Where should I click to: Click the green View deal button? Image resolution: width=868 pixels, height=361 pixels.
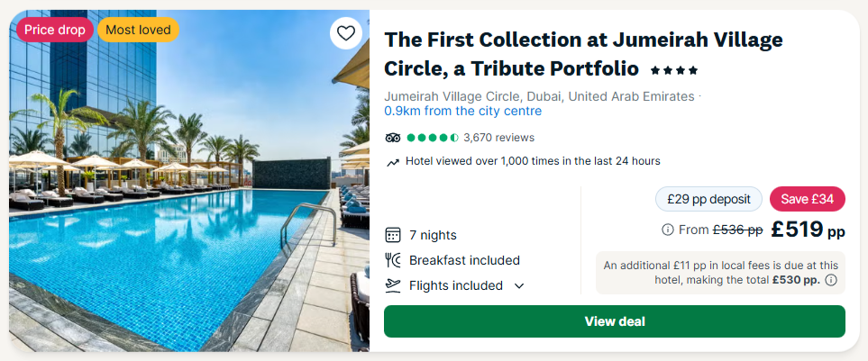pyautogui.click(x=615, y=321)
